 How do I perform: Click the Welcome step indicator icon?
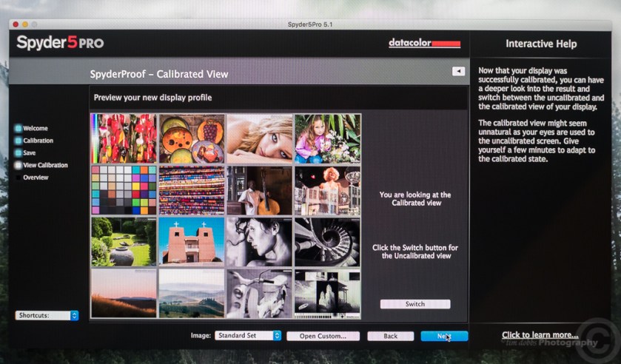19,128
